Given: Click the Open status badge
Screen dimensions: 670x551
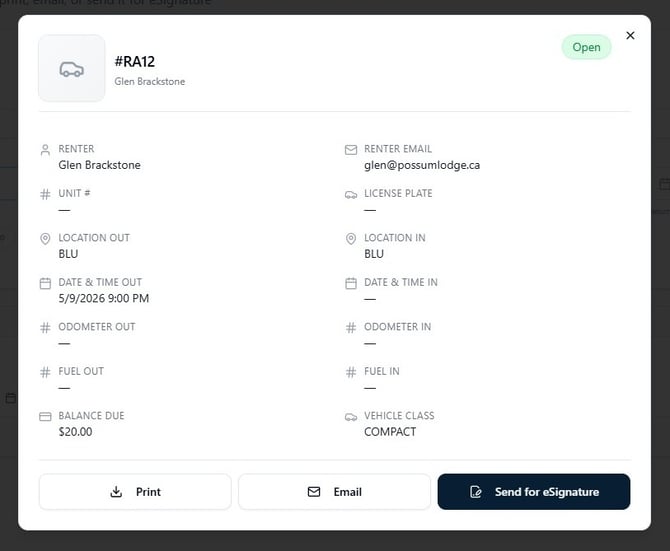Looking at the screenshot, I should [586, 47].
